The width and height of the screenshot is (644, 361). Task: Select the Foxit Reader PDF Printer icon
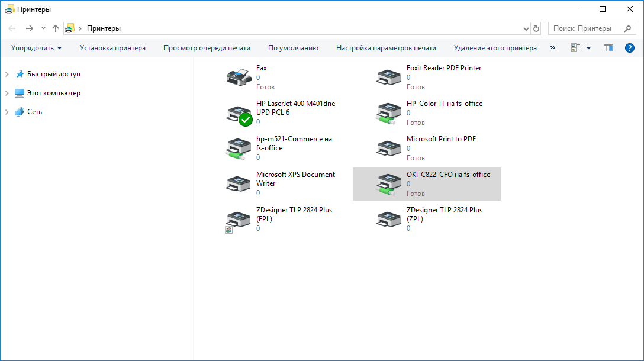[x=388, y=77]
